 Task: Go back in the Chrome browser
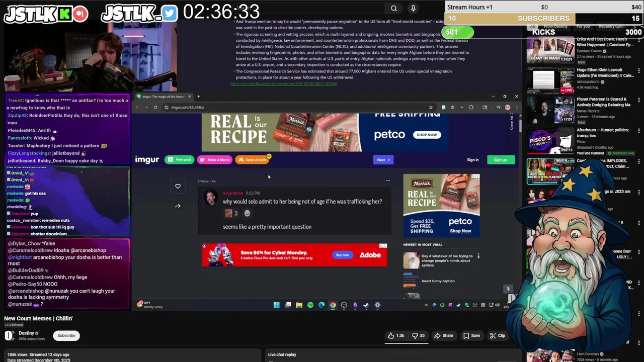(137, 107)
